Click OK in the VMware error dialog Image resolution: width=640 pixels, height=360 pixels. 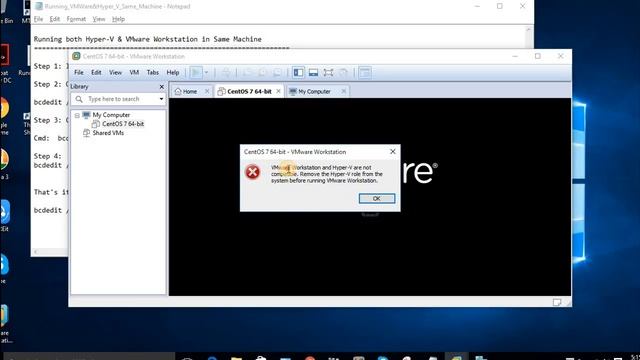tap(377, 198)
